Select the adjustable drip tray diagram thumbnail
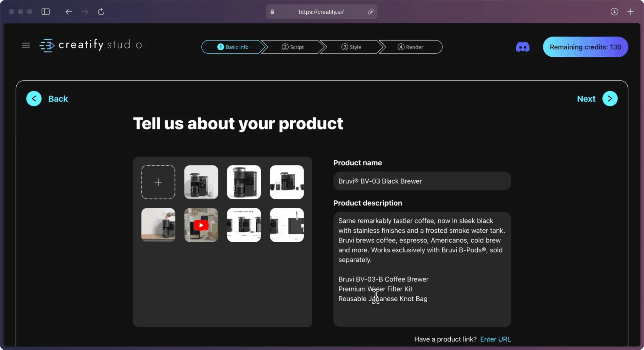 [244, 225]
